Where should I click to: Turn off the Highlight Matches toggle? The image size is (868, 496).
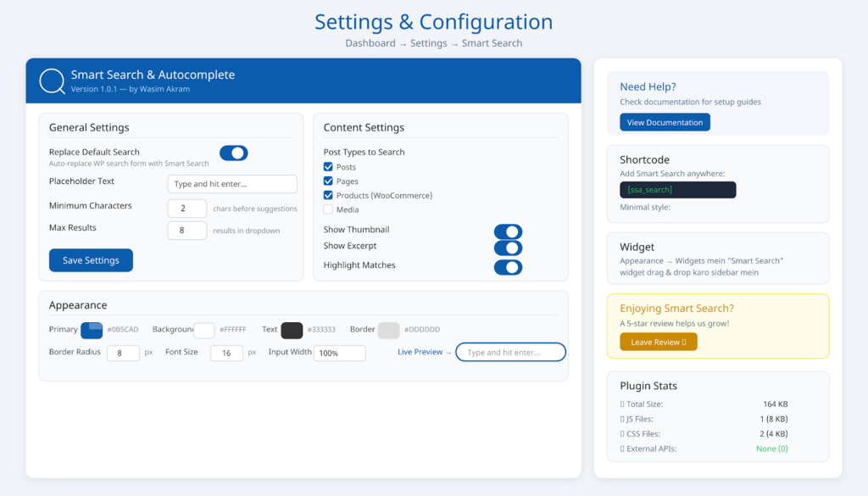pos(509,267)
